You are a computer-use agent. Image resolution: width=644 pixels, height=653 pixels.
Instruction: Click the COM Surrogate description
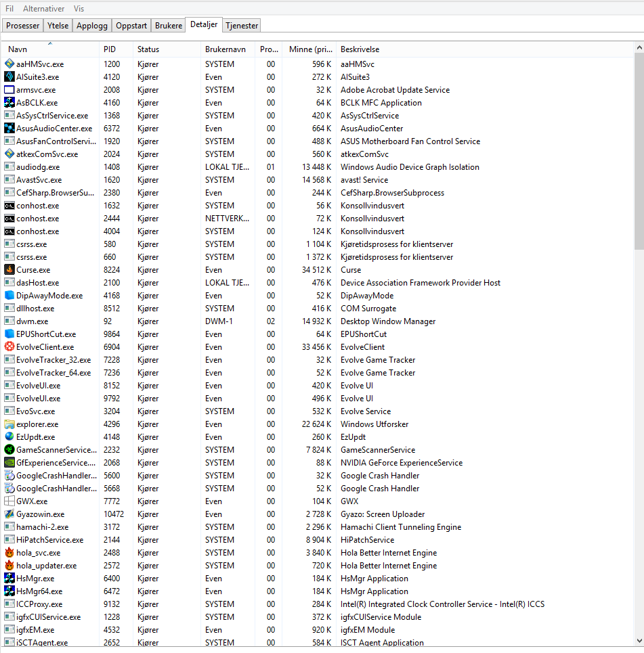[x=368, y=308]
